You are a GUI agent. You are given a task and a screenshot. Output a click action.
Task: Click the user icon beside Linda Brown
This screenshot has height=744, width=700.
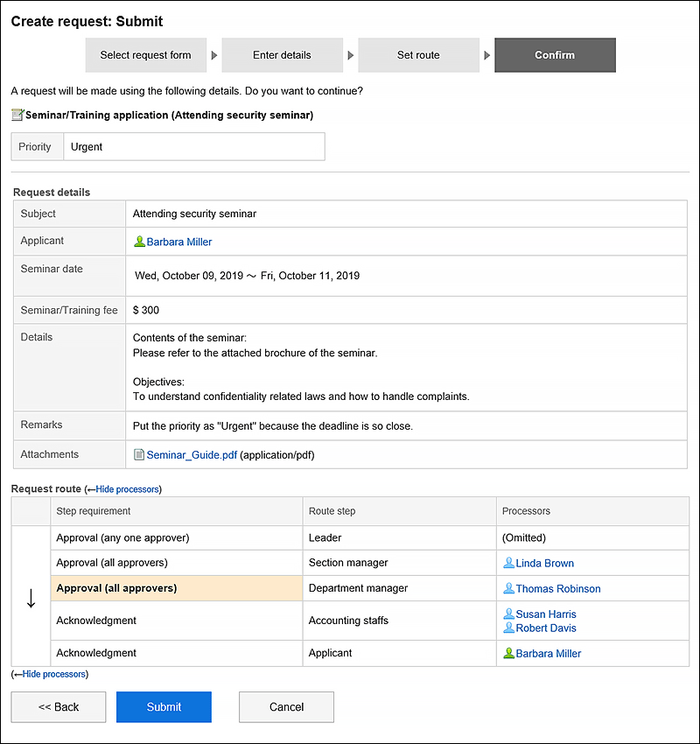pyautogui.click(x=508, y=563)
